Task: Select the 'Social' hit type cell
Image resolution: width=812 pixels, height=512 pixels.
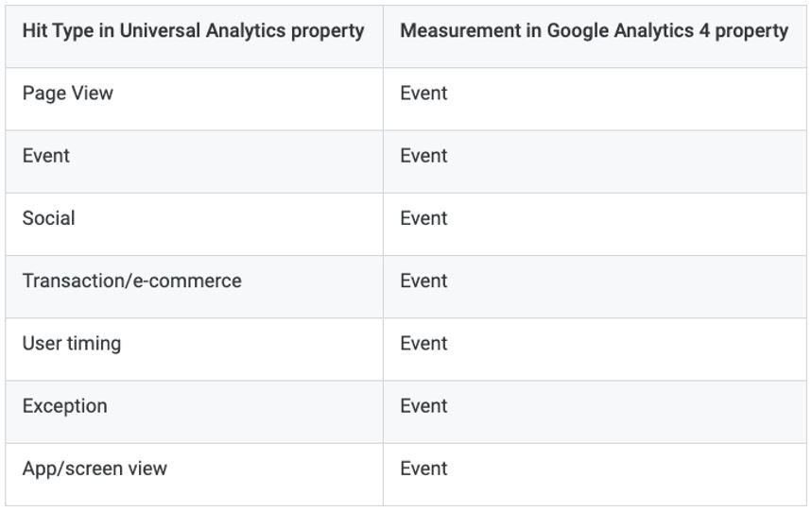Action: (194, 224)
